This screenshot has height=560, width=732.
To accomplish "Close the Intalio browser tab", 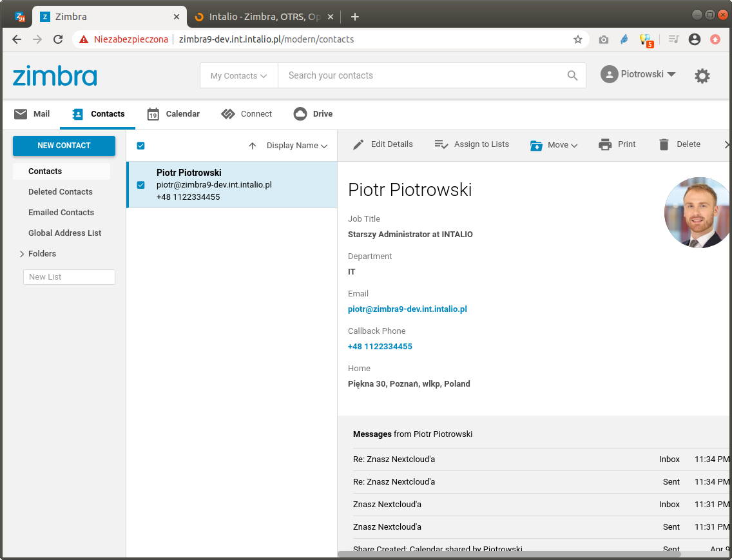I will pos(331,17).
